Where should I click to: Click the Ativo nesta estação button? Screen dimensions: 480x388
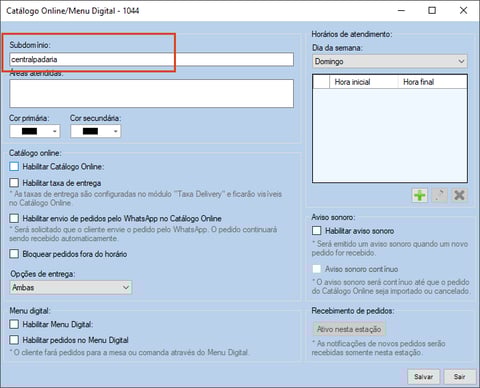[x=349, y=329]
